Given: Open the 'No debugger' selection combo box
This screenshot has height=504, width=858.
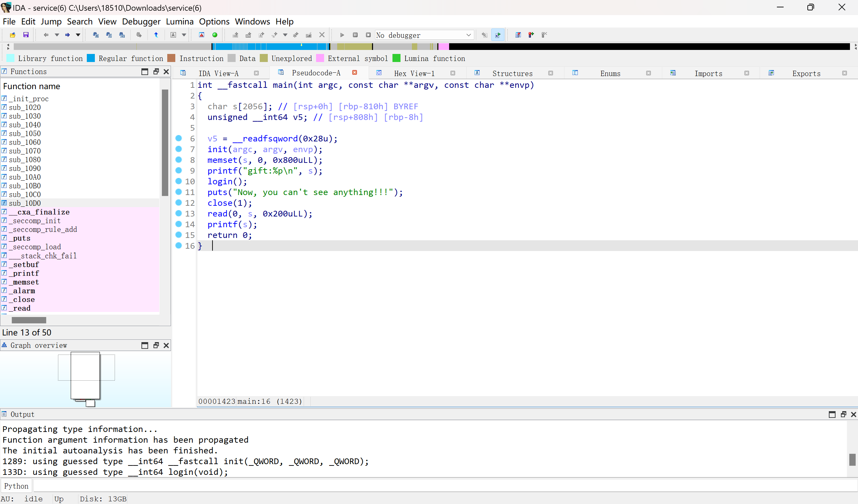Looking at the screenshot, I should pyautogui.click(x=424, y=35).
